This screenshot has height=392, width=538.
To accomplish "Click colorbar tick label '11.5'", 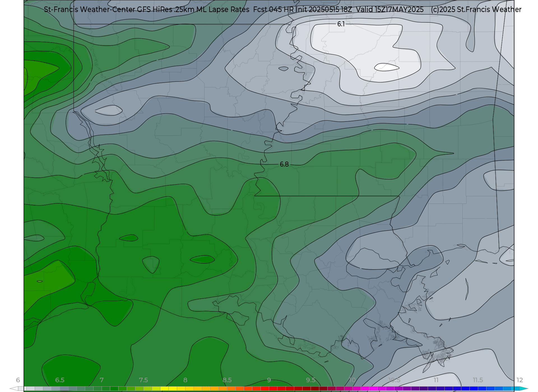I will point(478,380).
